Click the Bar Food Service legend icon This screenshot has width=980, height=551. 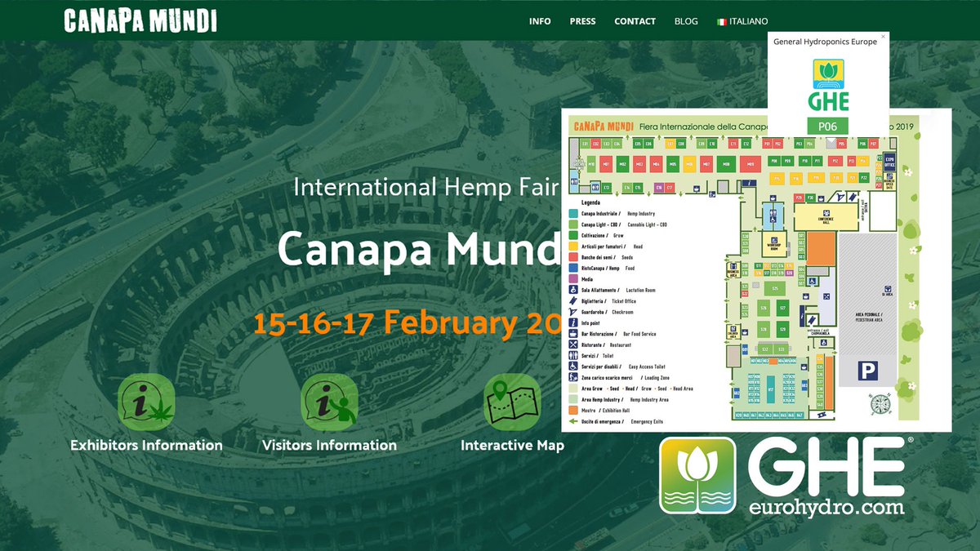point(573,334)
